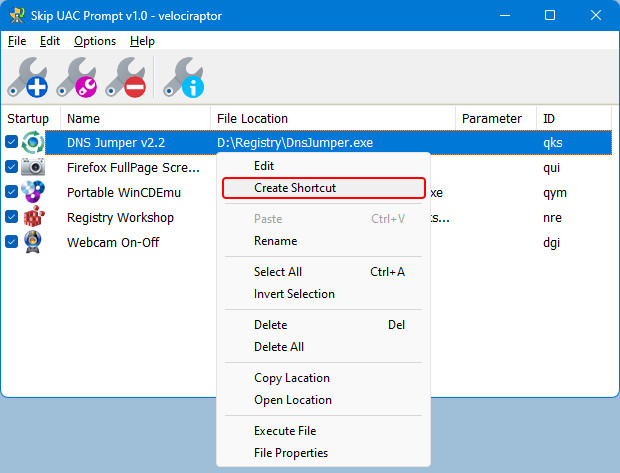The height and width of the screenshot is (473, 620).
Task: Toggle startup checkbox for Portable WinCDEmu
Action: click(11, 191)
